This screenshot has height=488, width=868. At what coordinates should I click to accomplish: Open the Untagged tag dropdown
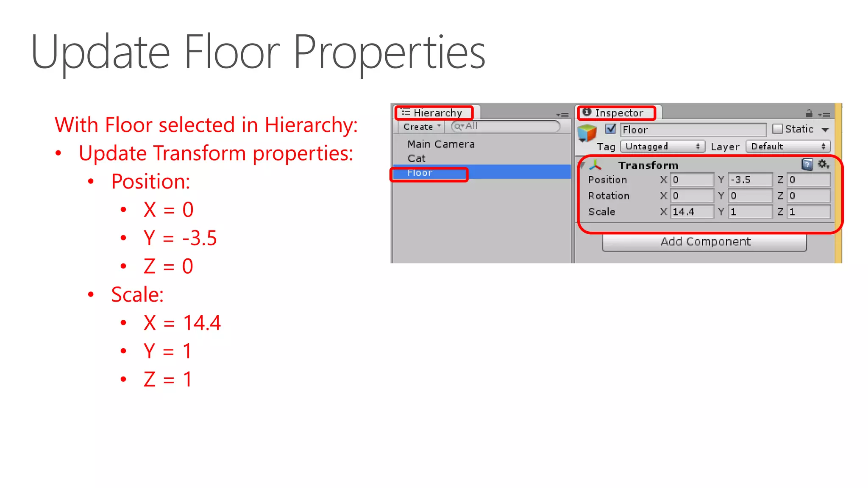662,146
